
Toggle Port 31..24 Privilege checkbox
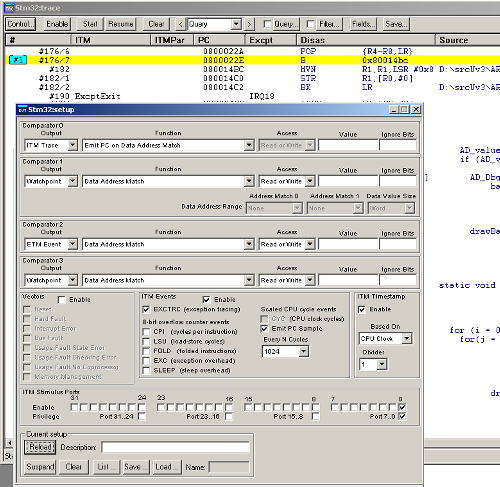click(x=142, y=416)
